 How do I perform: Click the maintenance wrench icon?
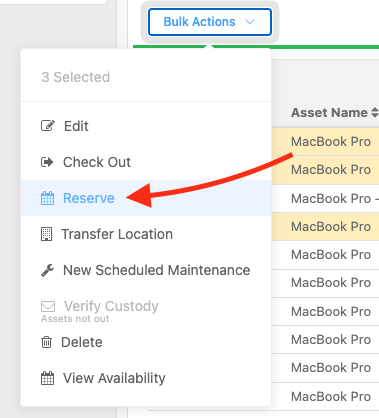(x=47, y=270)
